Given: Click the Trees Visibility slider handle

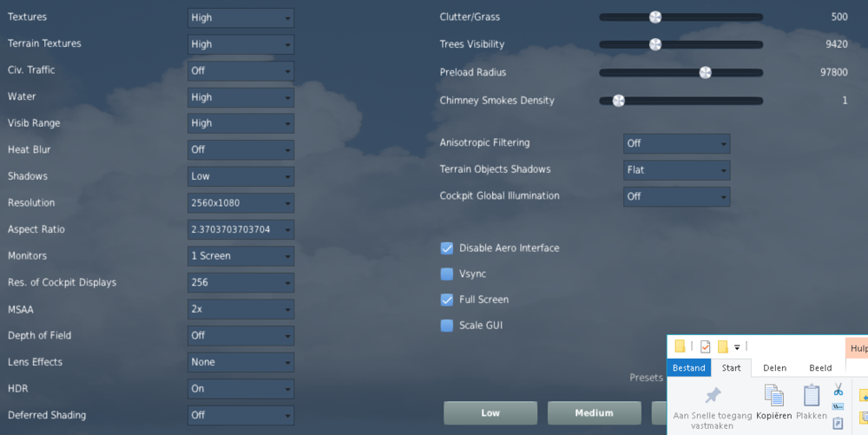Looking at the screenshot, I should point(654,44).
